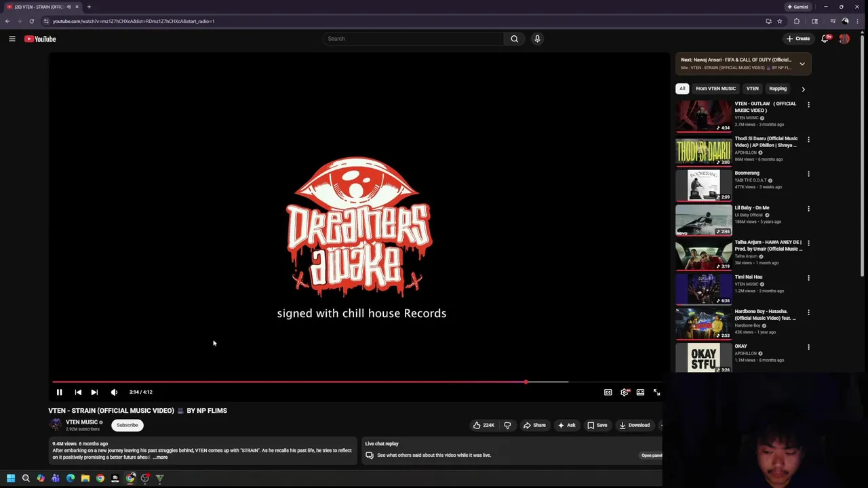Image resolution: width=868 pixels, height=488 pixels.
Task: Select the All filter chip
Action: (682, 89)
